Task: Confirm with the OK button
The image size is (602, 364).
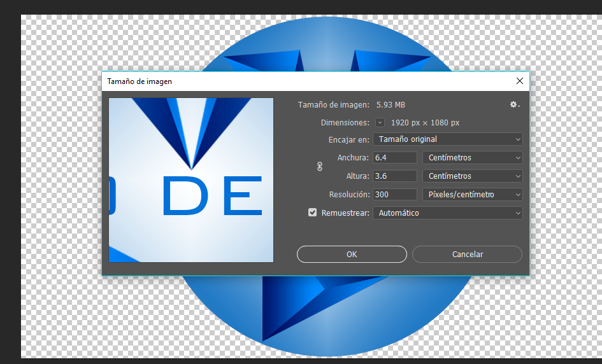Action: (352, 255)
